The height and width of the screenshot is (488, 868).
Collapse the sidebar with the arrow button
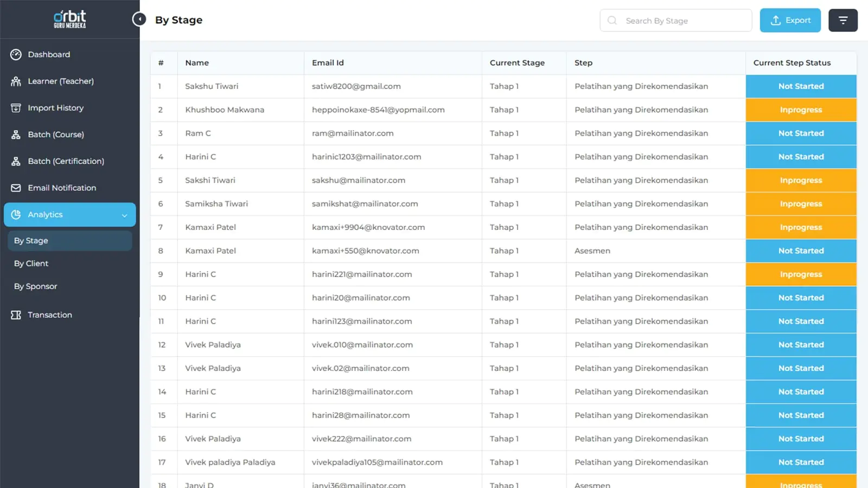point(139,20)
